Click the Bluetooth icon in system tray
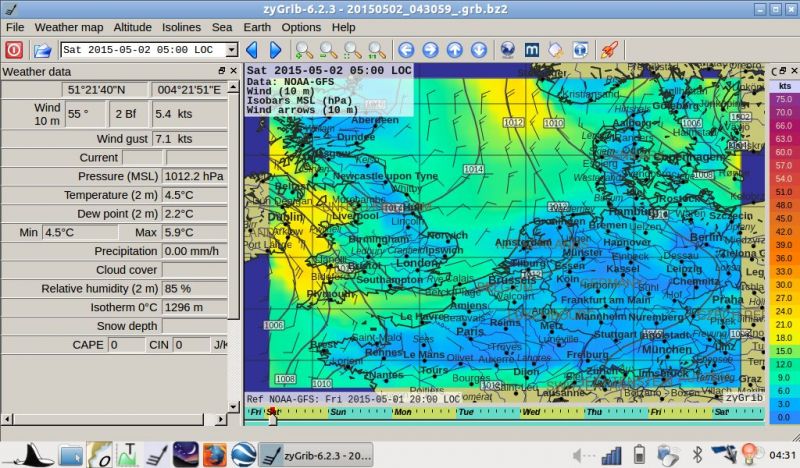 click(698, 455)
